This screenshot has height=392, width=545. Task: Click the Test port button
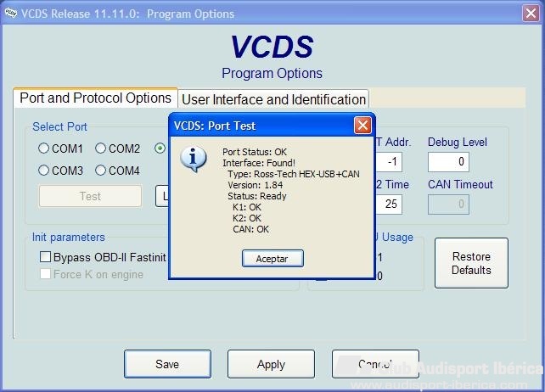pyautogui.click(x=90, y=196)
